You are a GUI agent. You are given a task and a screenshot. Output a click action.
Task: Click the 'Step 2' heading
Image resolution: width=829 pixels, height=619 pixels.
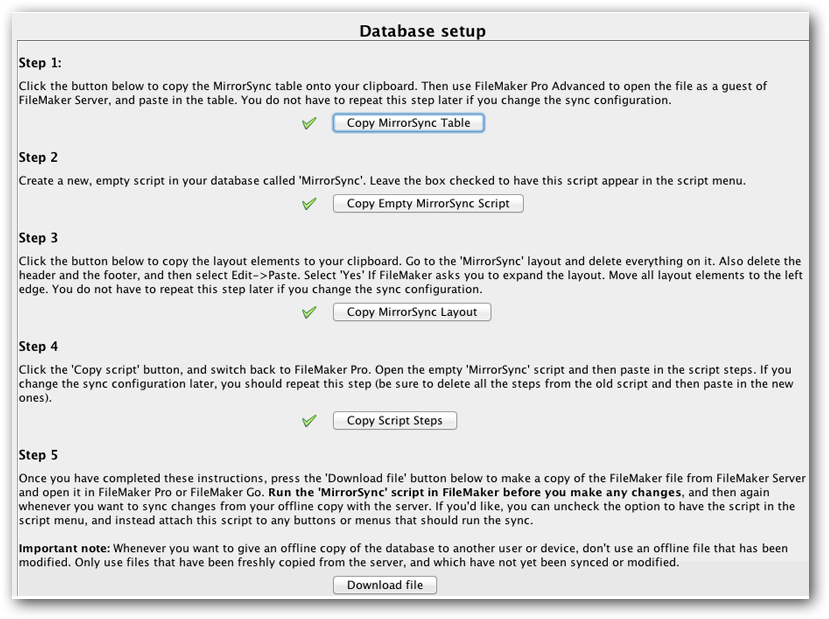tap(38, 158)
